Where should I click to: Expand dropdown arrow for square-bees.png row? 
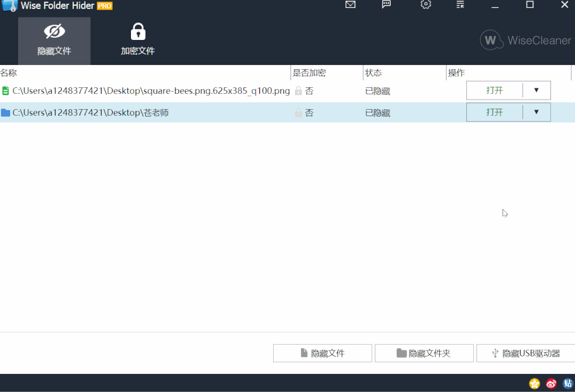point(536,91)
